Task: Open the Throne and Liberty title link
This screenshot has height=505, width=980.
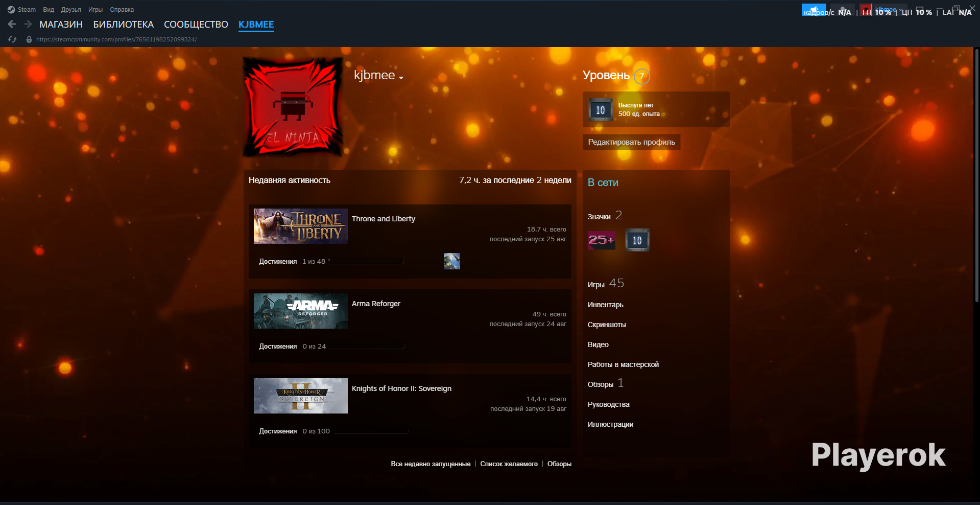Action: coord(384,219)
